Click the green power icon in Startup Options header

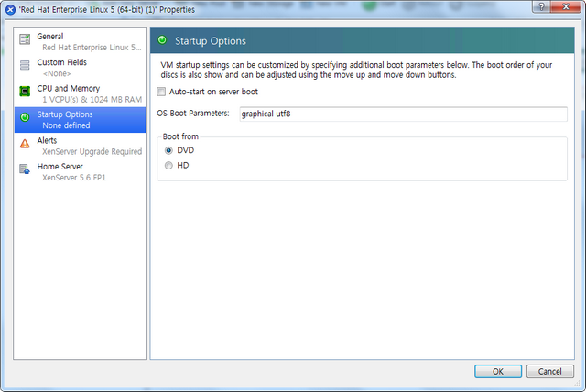[x=162, y=39]
